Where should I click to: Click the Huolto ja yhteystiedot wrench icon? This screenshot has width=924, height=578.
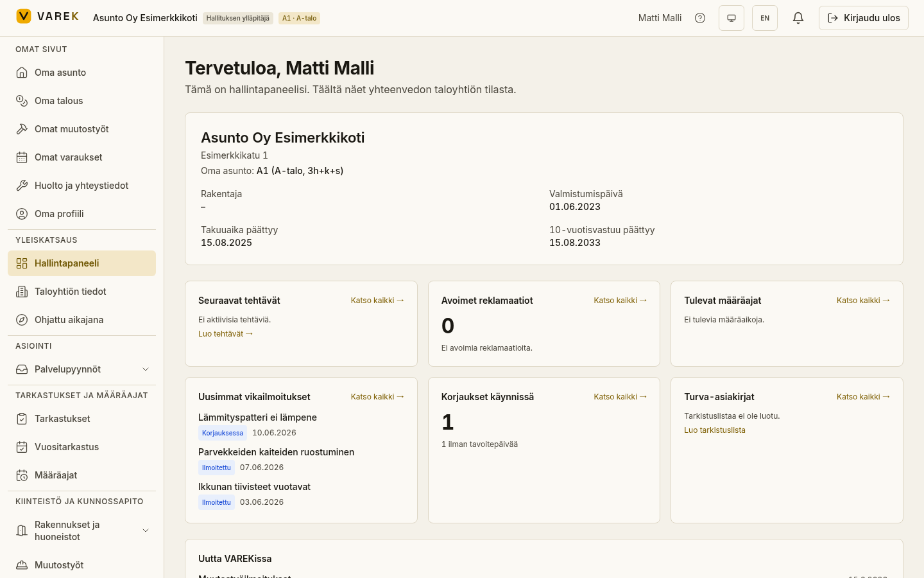click(22, 186)
